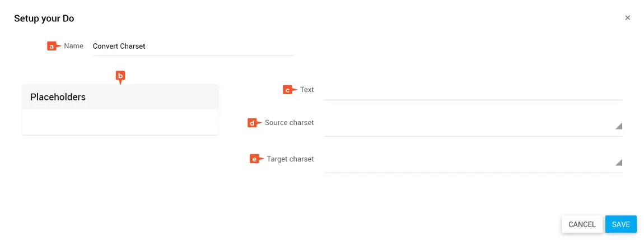Click the Placeholders panel header
The width and height of the screenshot is (644, 240).
pos(120,97)
